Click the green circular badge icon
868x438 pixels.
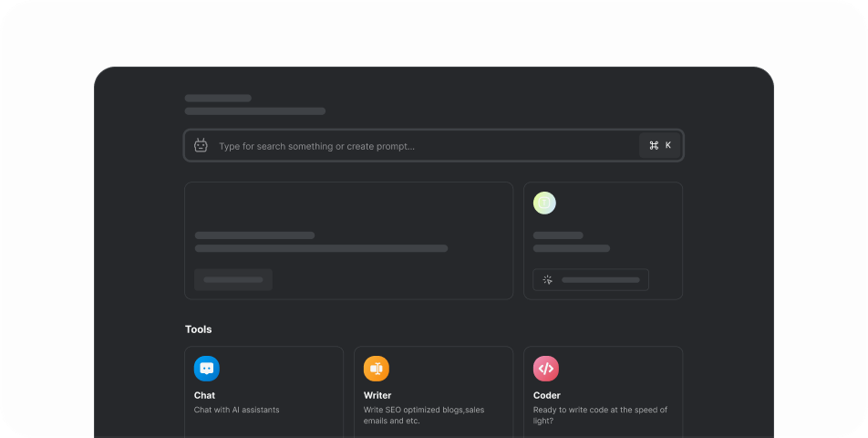point(544,203)
